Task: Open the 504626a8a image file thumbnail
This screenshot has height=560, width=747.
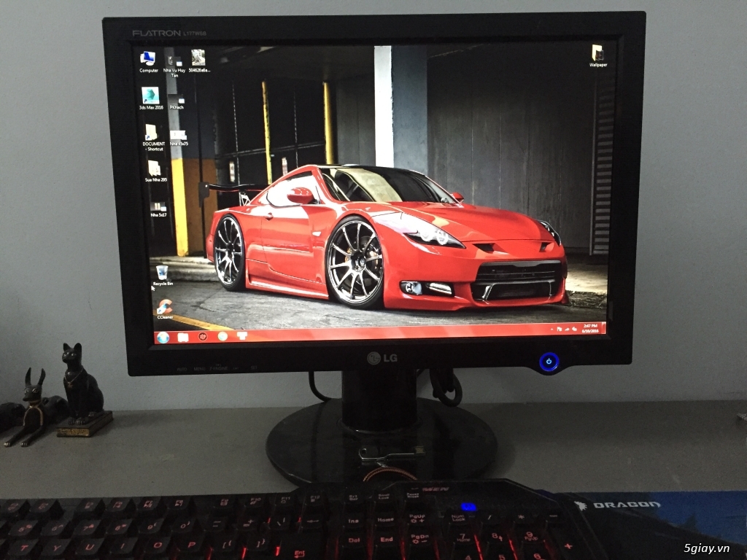Action: 198,58
